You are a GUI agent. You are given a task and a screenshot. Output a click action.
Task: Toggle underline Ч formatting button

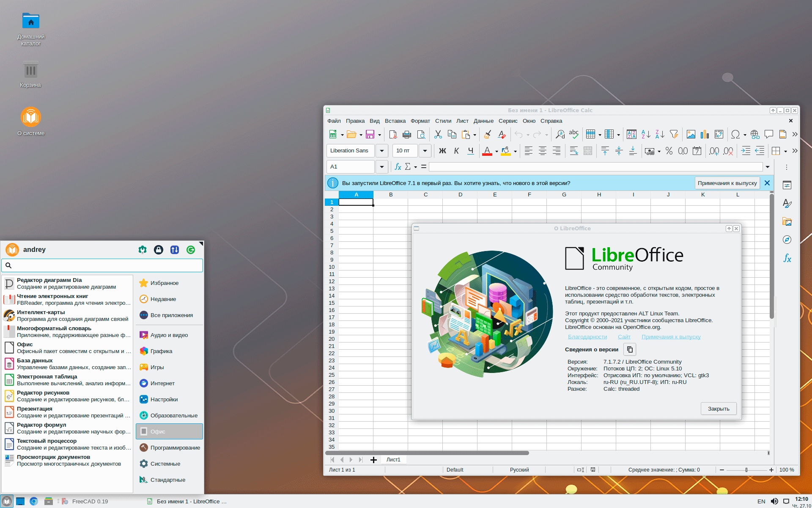(470, 151)
